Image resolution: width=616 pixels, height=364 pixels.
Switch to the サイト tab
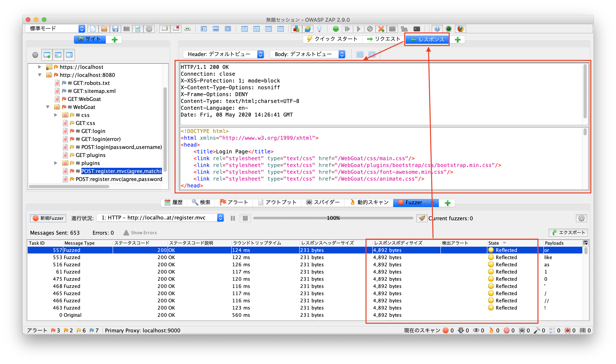[x=90, y=39]
